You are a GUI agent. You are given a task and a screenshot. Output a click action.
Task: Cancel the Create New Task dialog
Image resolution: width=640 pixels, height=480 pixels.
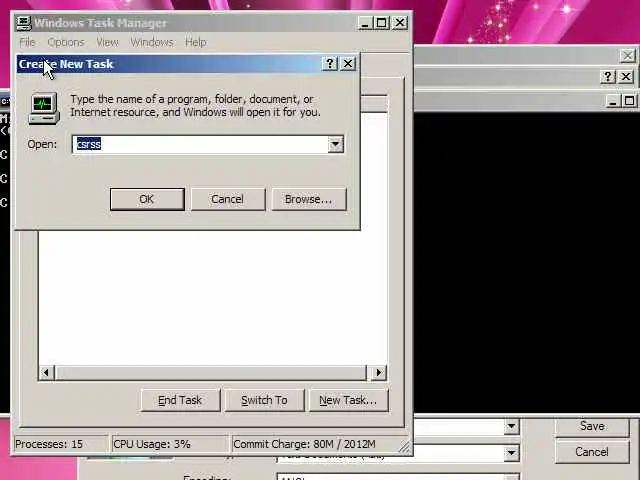coord(227,199)
